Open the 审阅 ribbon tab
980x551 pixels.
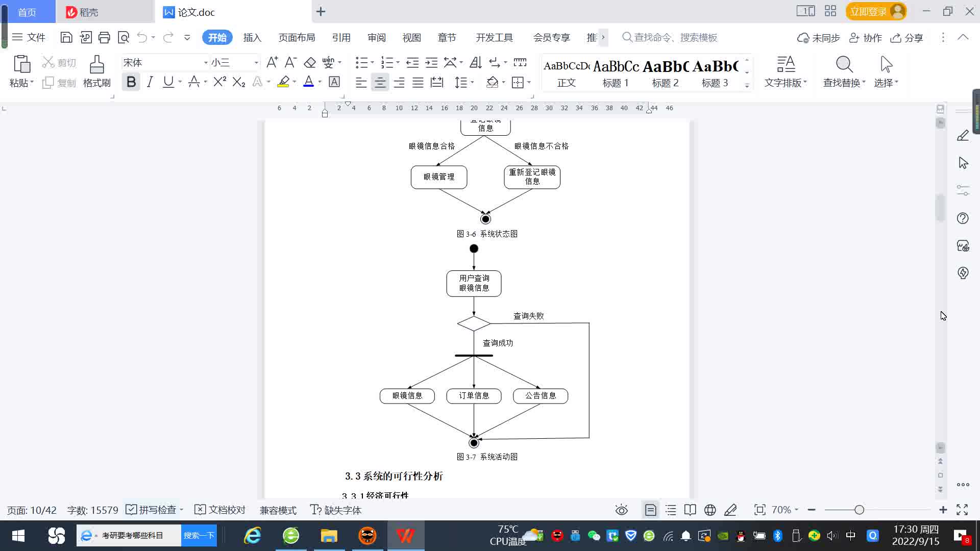[377, 38]
